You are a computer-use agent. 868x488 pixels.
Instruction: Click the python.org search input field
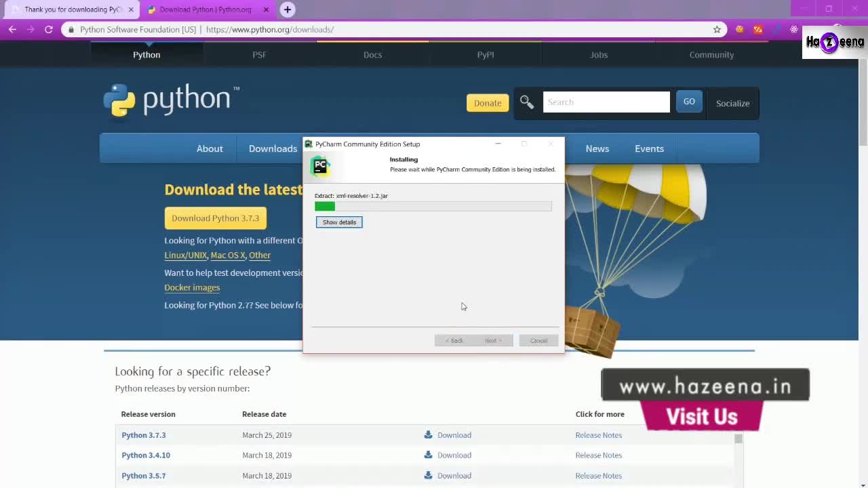point(606,102)
